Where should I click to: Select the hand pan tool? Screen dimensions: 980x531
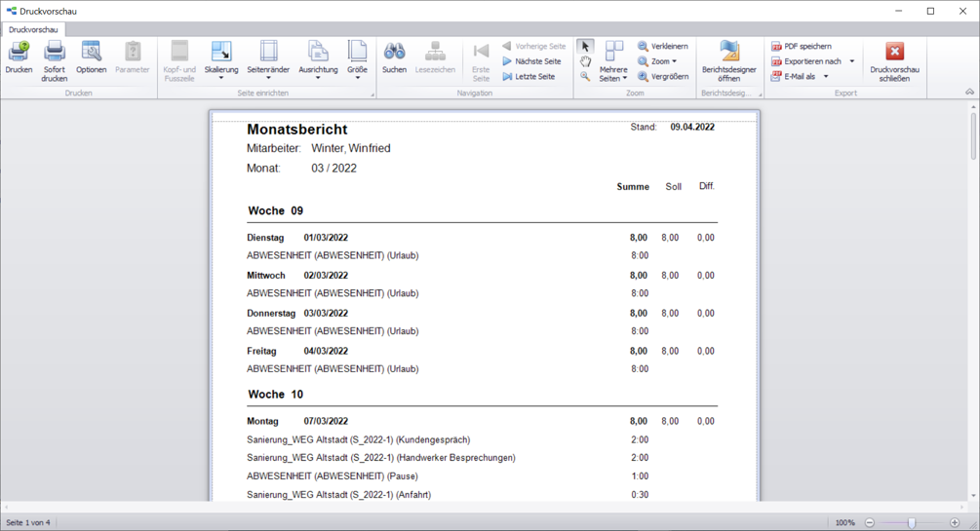click(585, 61)
